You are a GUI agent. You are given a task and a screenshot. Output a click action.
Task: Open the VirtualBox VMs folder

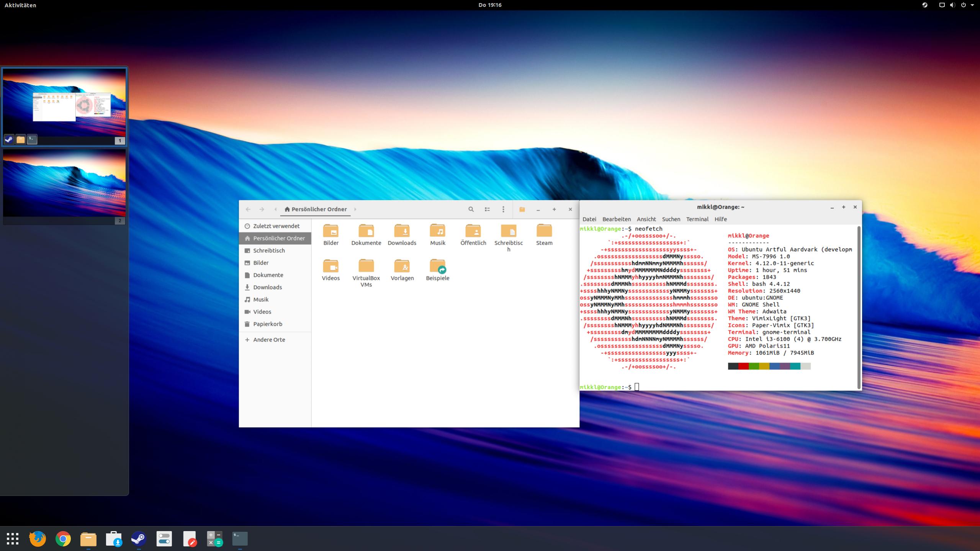[366, 267]
